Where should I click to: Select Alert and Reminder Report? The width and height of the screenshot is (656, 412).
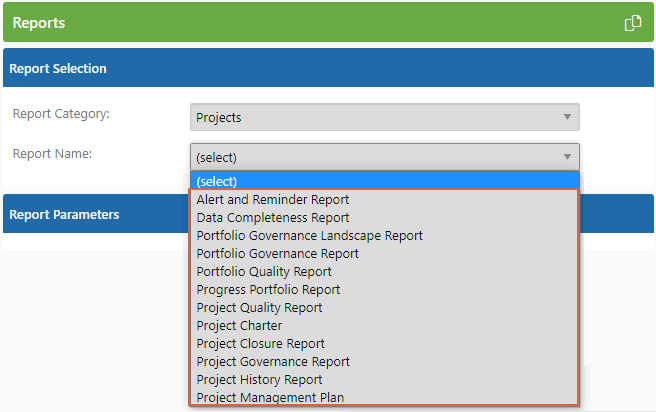pyautogui.click(x=384, y=200)
